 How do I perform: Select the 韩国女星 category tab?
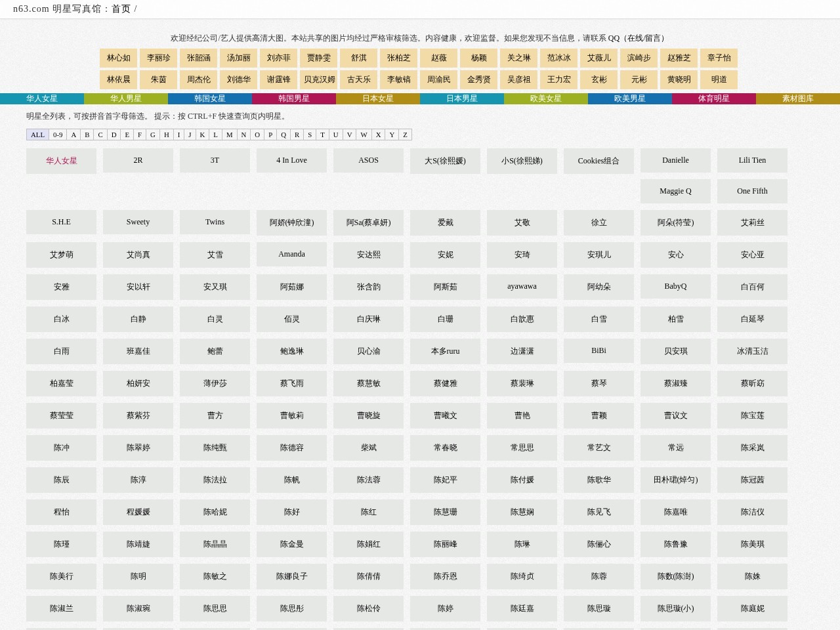[x=210, y=98]
